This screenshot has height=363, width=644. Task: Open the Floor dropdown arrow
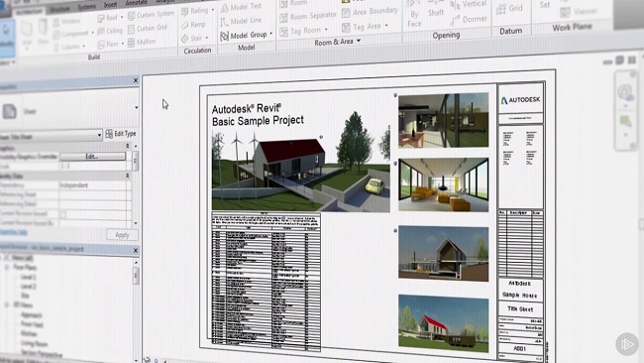click(x=123, y=44)
